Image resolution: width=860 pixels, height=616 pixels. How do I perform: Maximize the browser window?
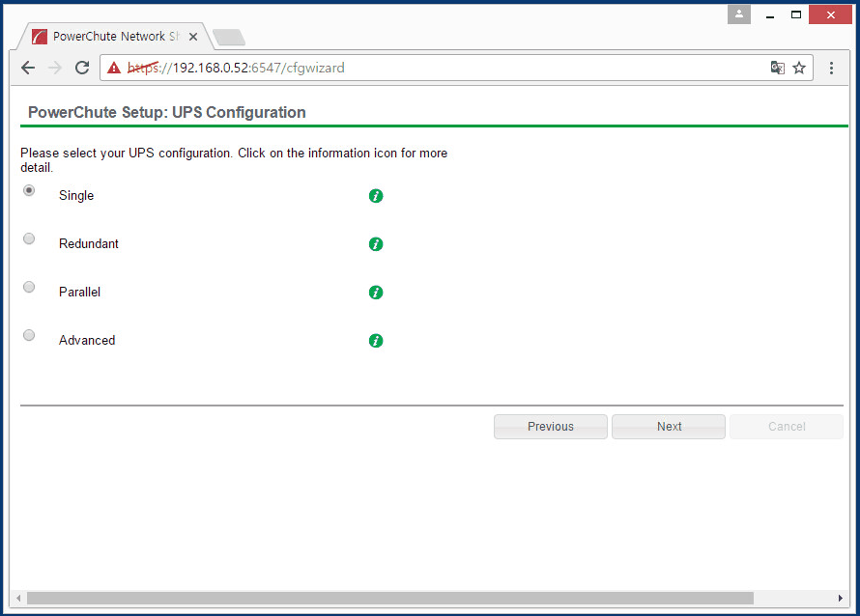[x=796, y=14]
